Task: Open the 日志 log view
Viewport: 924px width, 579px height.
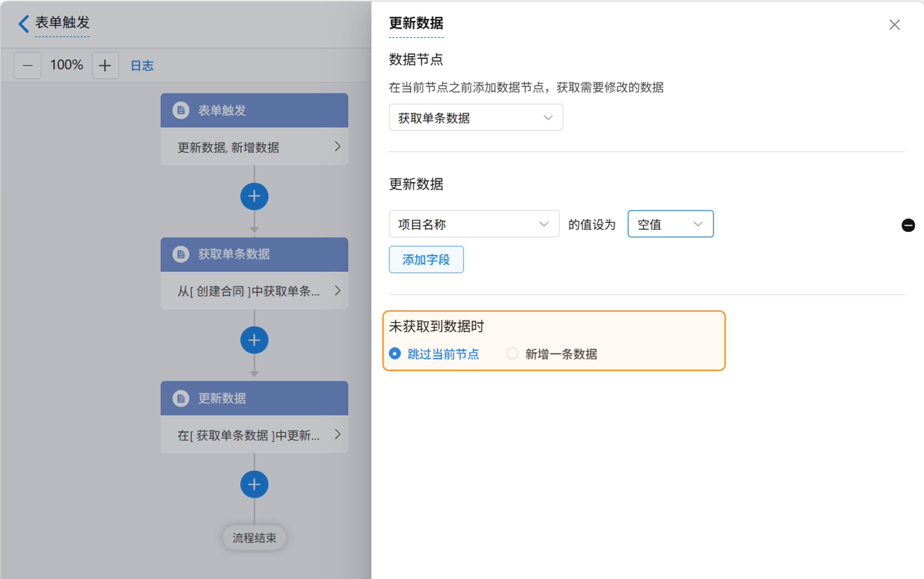Action: pyautogui.click(x=142, y=65)
